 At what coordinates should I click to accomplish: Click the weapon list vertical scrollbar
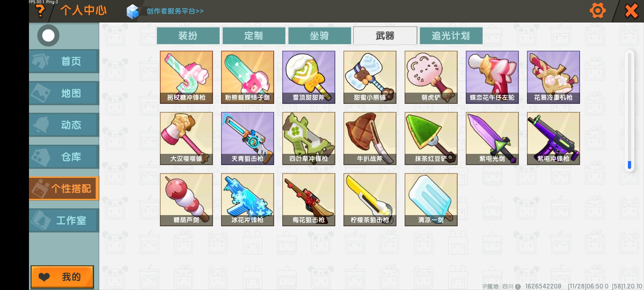tap(629, 111)
